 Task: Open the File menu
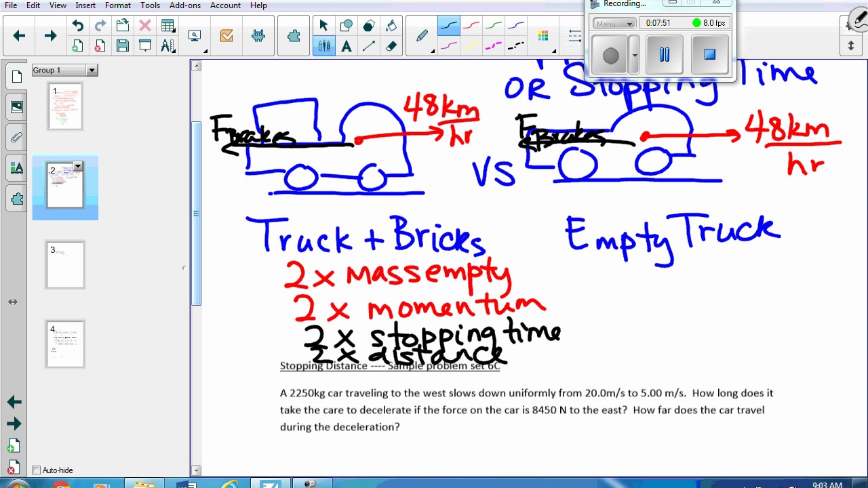(11, 5)
